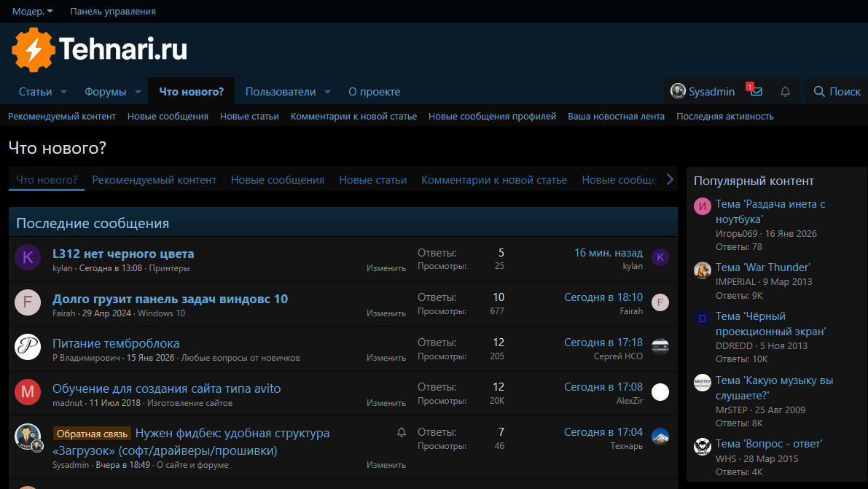Open Тема 'Какую музыку вы слушаете?'
868x489 pixels.
tap(775, 388)
